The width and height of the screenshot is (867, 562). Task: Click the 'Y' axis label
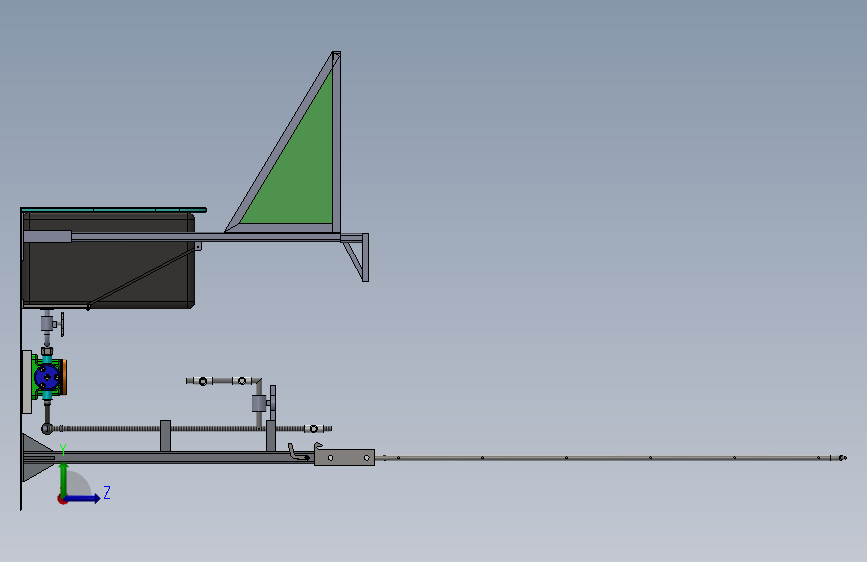[x=63, y=450]
